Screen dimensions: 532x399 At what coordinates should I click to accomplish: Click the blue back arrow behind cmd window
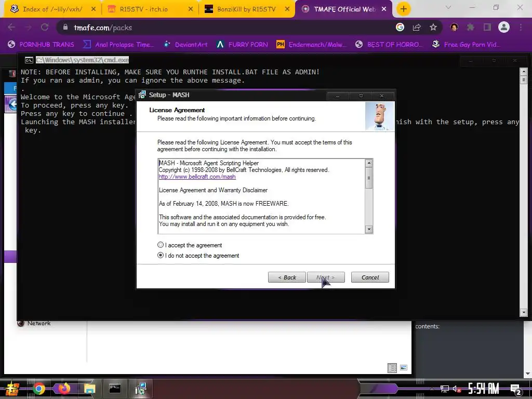pos(12,104)
